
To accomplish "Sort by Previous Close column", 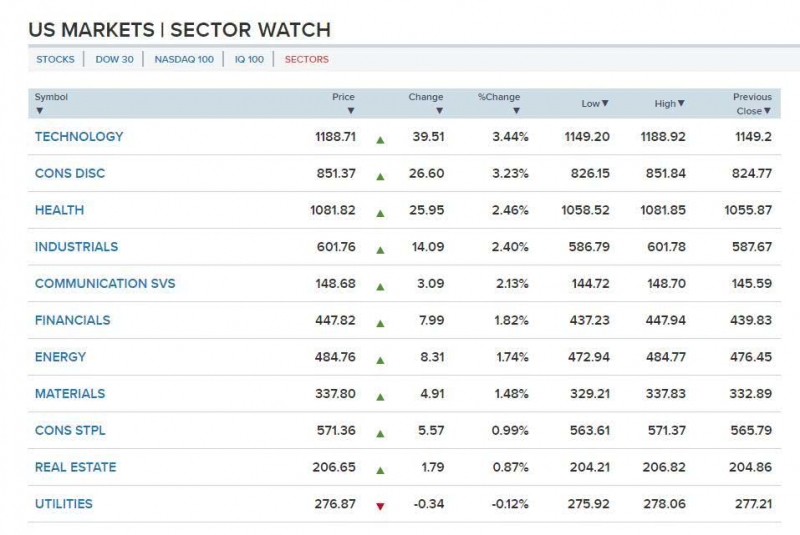I will [768, 111].
